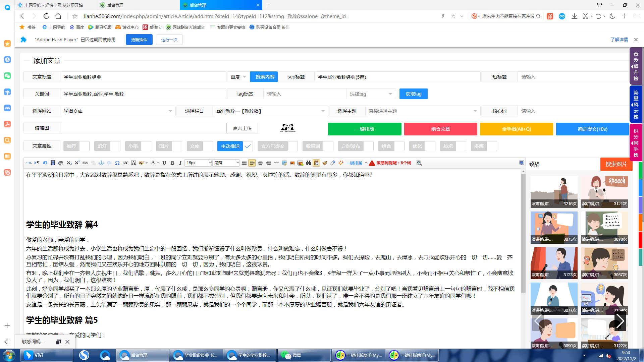Apply strikethrough with the ABC icon

125,163
